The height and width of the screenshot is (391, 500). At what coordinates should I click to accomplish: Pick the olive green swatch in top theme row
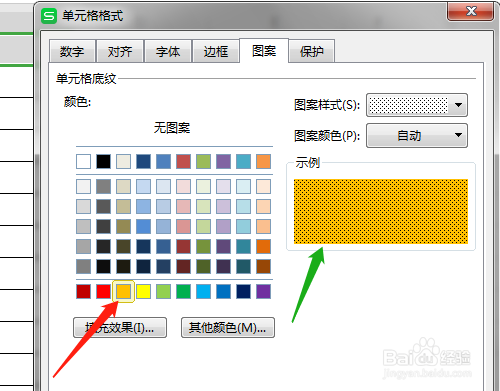pos(203,161)
